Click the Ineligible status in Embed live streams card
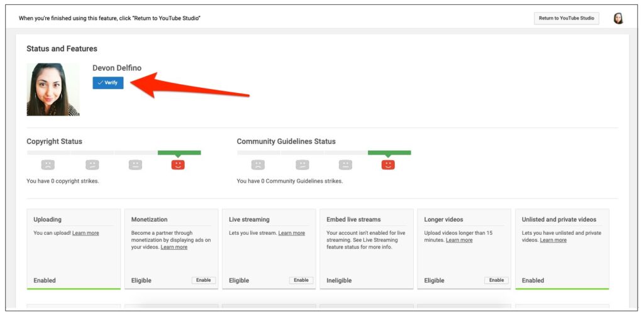The width and height of the screenshot is (644, 319). point(339,281)
